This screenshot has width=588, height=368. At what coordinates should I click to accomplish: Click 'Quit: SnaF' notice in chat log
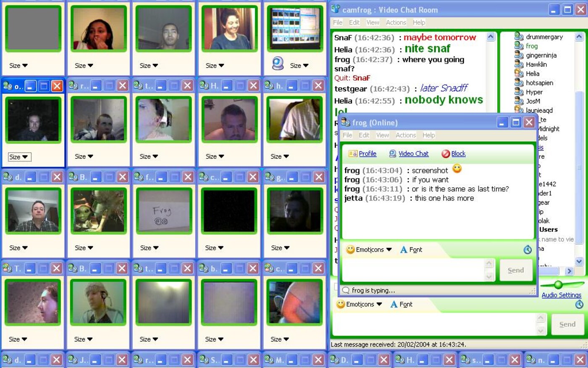[352, 78]
